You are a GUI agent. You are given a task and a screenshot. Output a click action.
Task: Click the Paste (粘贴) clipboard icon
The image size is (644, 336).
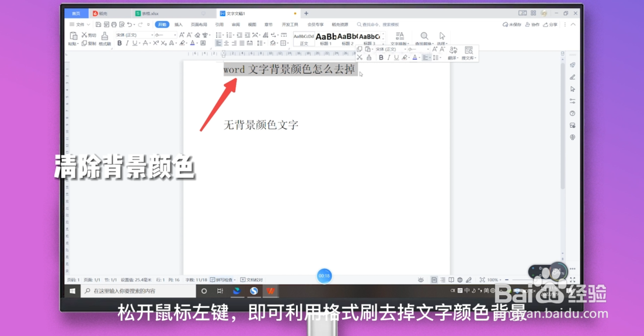click(74, 36)
